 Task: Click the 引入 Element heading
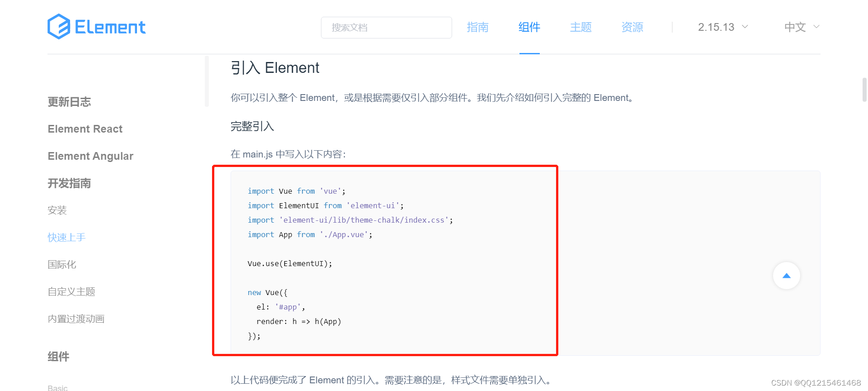275,68
